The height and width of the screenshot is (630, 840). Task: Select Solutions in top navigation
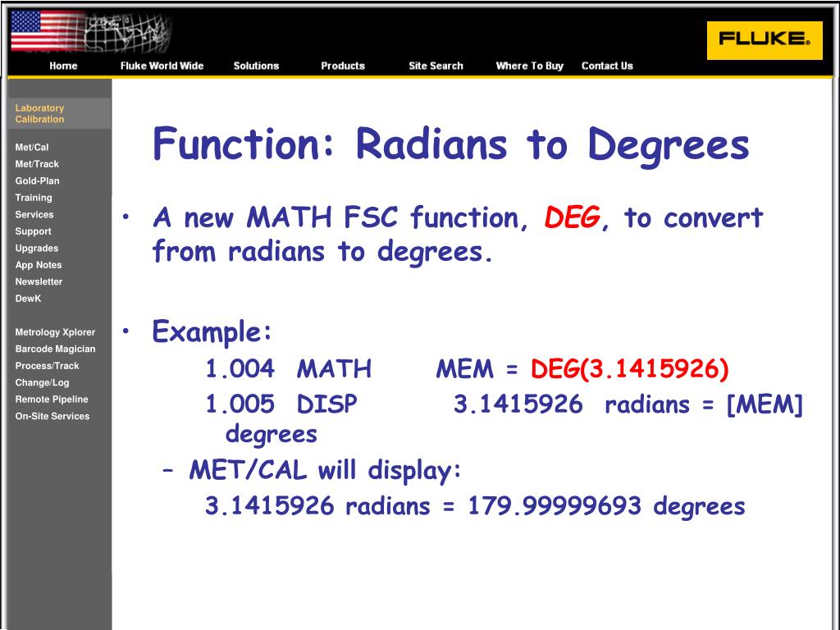coord(256,66)
